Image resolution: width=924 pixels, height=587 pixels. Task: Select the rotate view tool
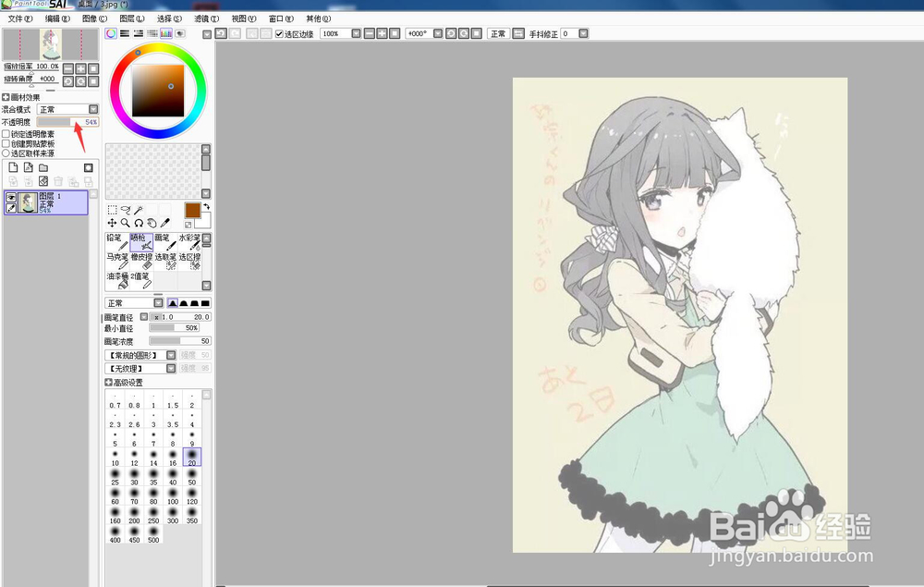click(139, 223)
